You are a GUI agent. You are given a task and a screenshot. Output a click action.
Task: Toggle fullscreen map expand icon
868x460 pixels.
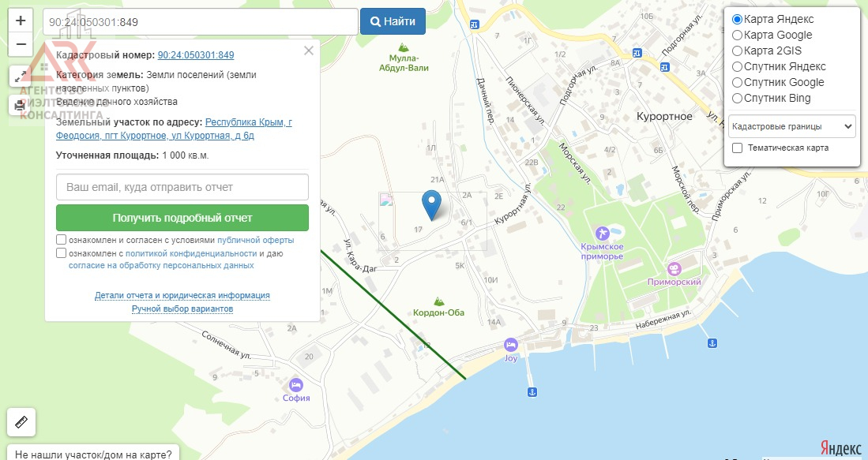coord(20,77)
